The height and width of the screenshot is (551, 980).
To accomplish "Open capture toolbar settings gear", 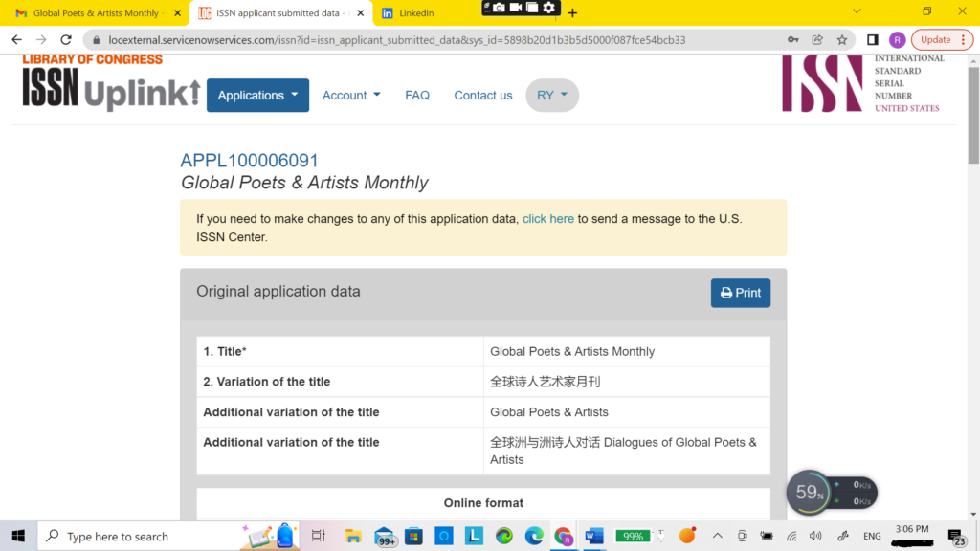I will [548, 8].
